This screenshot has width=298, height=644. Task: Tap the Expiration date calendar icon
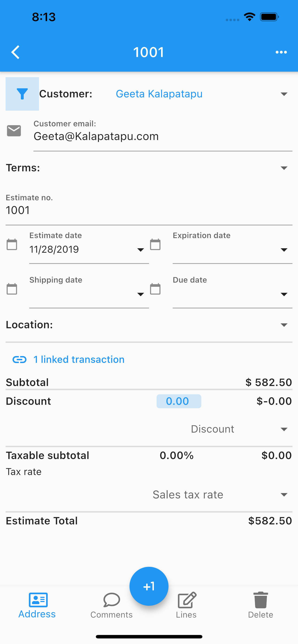tap(155, 244)
